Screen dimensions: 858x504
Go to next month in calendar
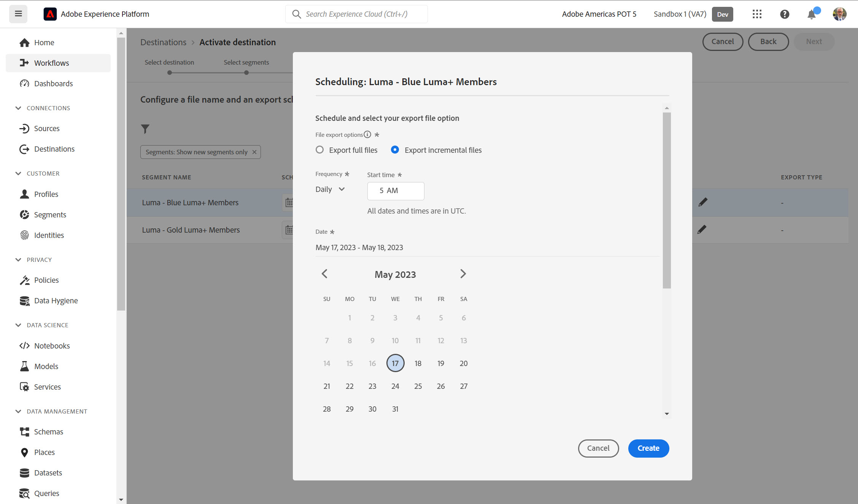tap(463, 274)
